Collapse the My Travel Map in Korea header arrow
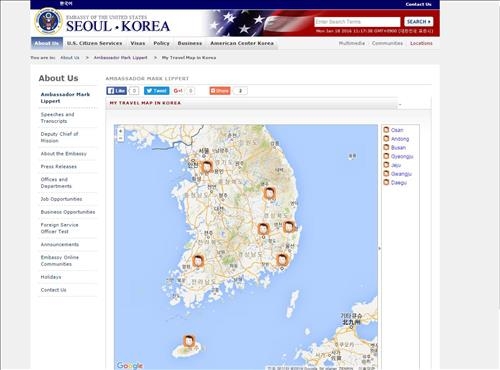Image resolution: width=500 pixels, height=370 pixels. (400, 104)
